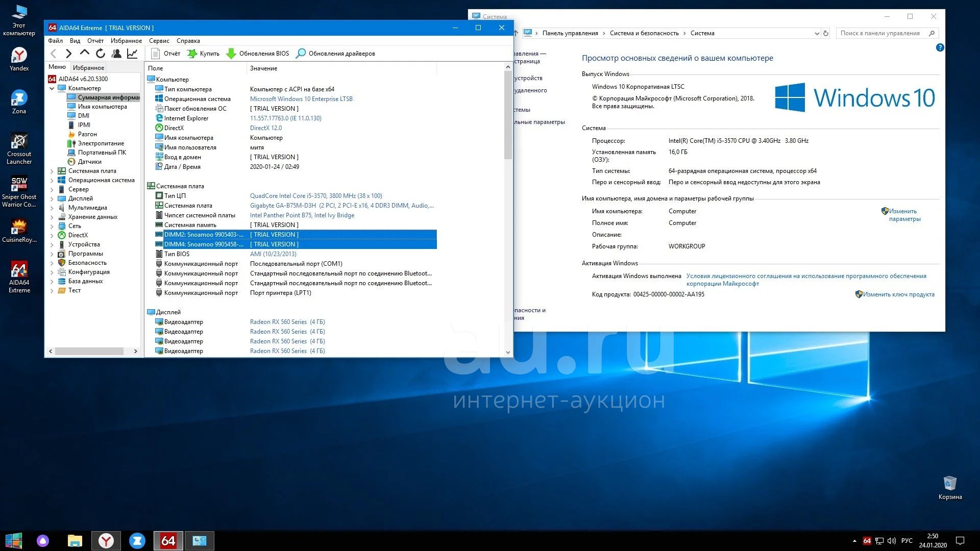This screenshot has height=551, width=980.
Task: Click the AIDA64 back navigation arrow
Action: [54, 54]
